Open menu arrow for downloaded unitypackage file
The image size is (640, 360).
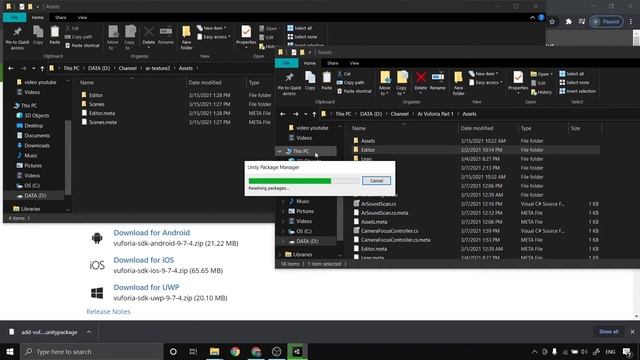pyautogui.click(x=89, y=332)
